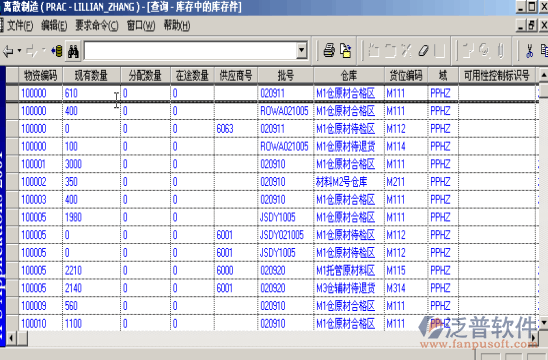This screenshot has width=548, height=360.
Task: Open the 帮助(H) menu
Action: coord(177,26)
